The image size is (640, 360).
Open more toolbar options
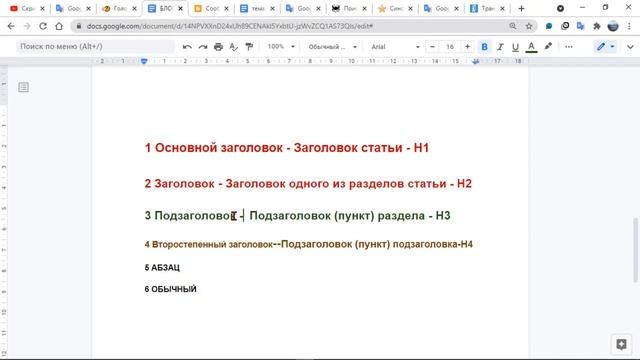pos(569,47)
